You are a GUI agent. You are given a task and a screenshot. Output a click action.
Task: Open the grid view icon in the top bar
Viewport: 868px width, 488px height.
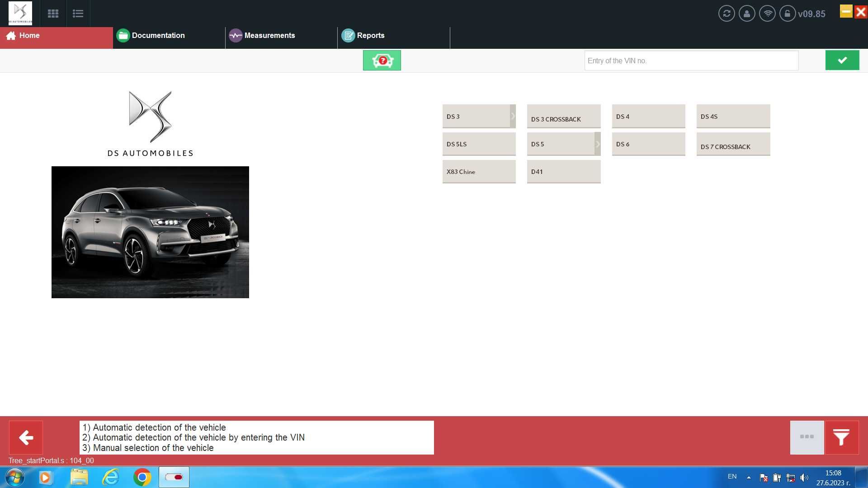[53, 14]
